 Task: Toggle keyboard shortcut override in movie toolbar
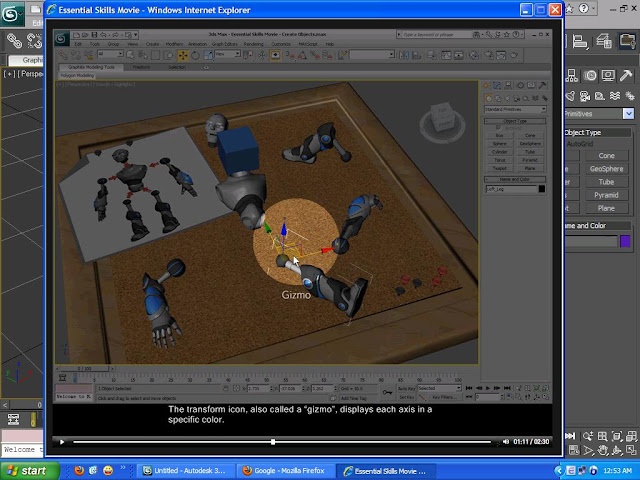[x=275, y=55]
